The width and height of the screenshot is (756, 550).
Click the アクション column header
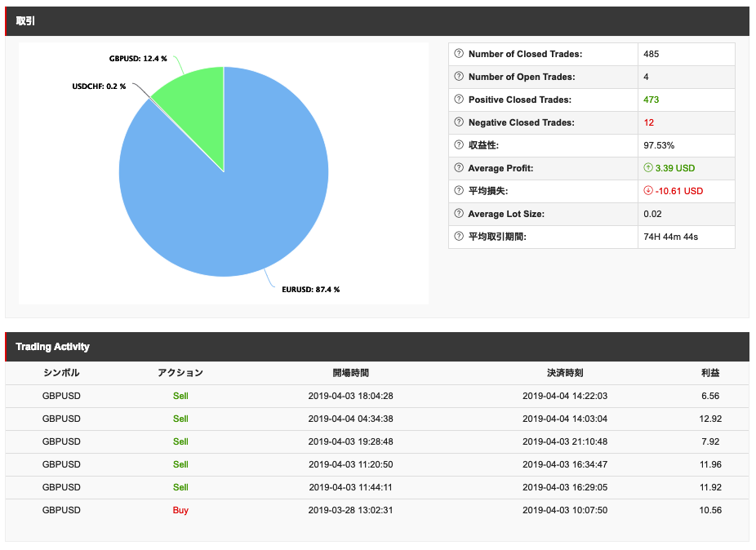tap(180, 373)
